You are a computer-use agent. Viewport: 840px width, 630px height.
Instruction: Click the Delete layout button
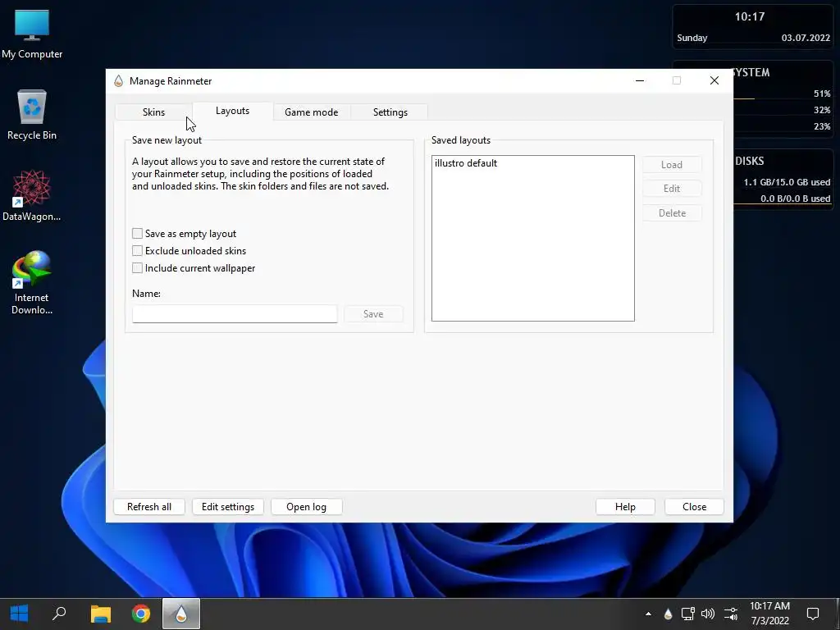point(672,213)
